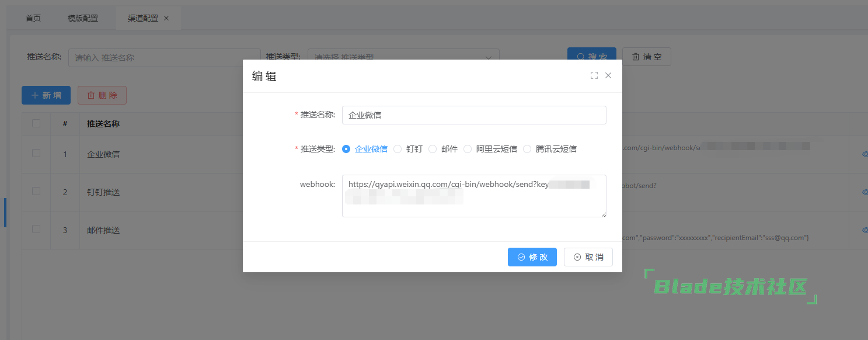Viewport: 868px width, 340px height.
Task: Select the 钉钉 push type radio
Action: 398,149
